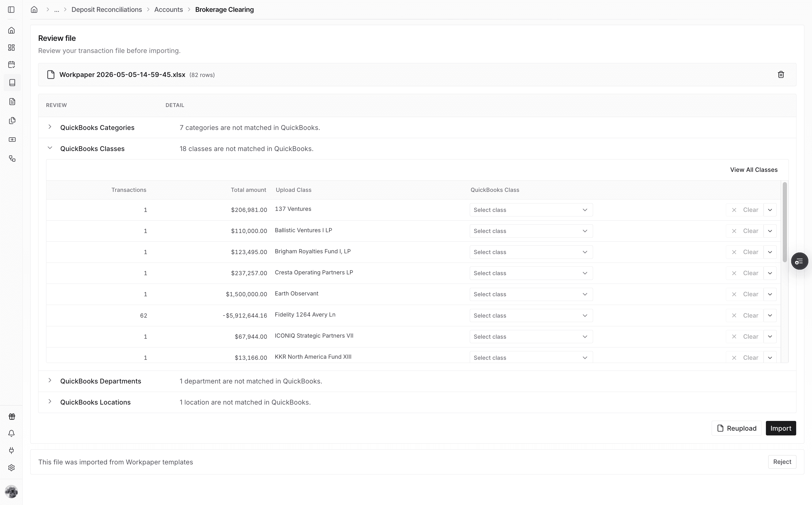Screen dimensions: 812x505
Task: Open Select class dropdown for Fidelity 1264
Action: click(x=531, y=315)
